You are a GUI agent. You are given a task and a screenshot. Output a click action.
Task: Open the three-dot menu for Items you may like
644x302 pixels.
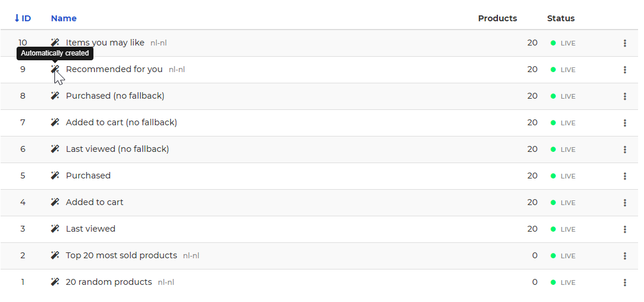pos(624,43)
